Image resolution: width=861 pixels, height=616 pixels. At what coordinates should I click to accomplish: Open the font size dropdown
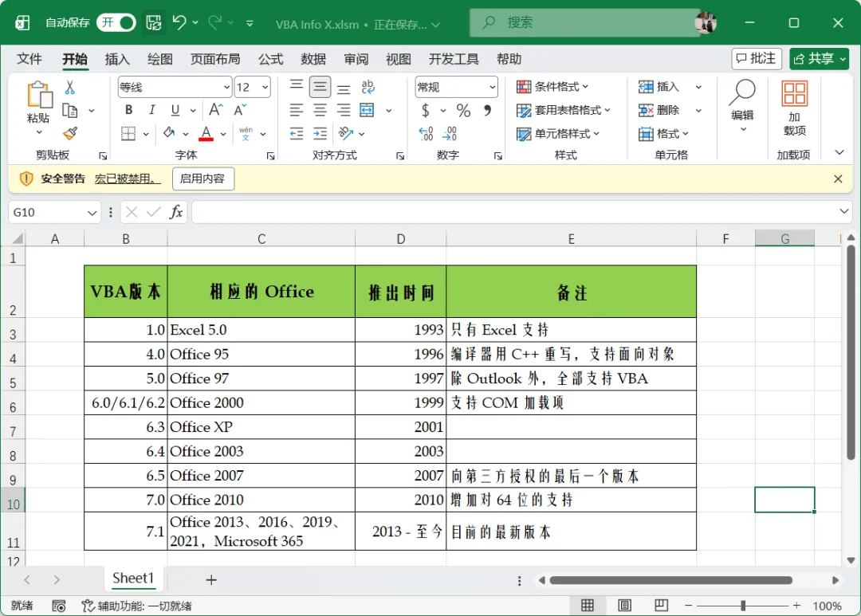click(x=265, y=87)
